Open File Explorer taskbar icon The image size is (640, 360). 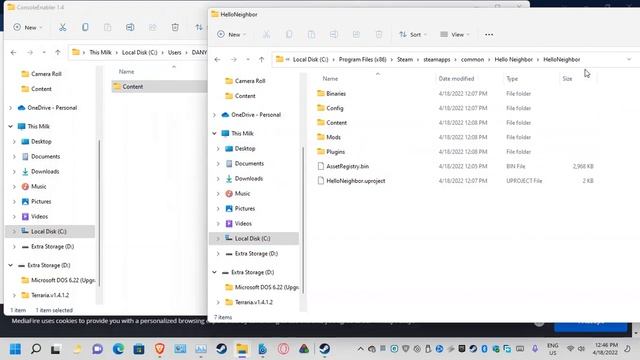coord(242,349)
